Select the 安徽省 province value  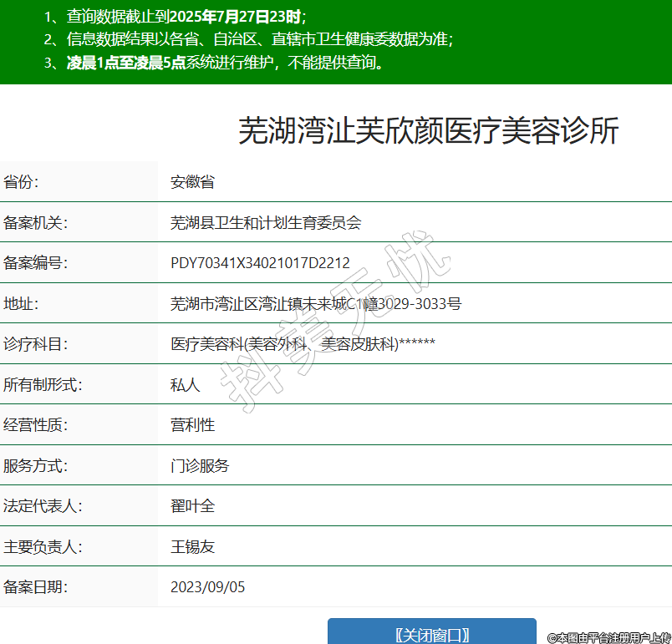click(x=192, y=182)
